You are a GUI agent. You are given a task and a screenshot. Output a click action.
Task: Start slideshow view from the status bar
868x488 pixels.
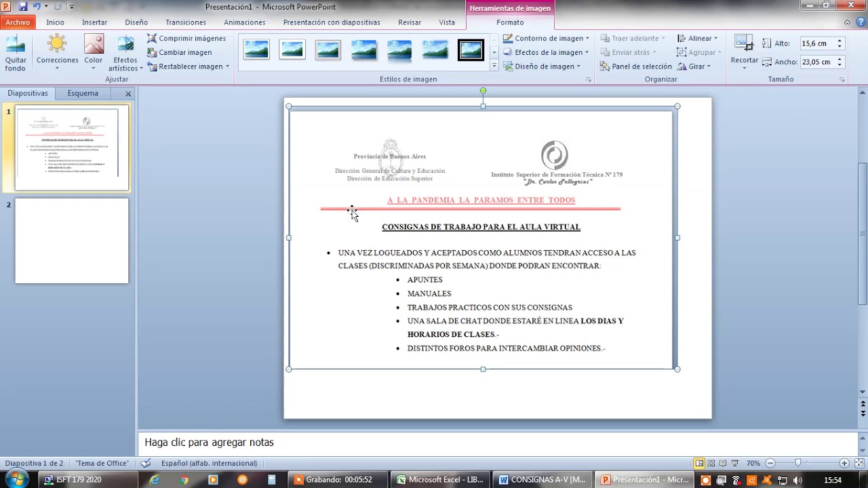(735, 463)
